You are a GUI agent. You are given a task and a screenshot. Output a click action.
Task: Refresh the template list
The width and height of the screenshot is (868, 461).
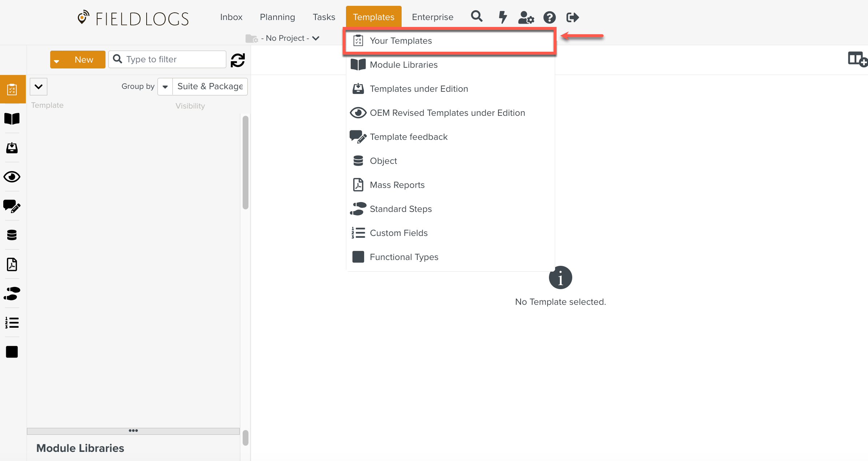[x=238, y=60]
